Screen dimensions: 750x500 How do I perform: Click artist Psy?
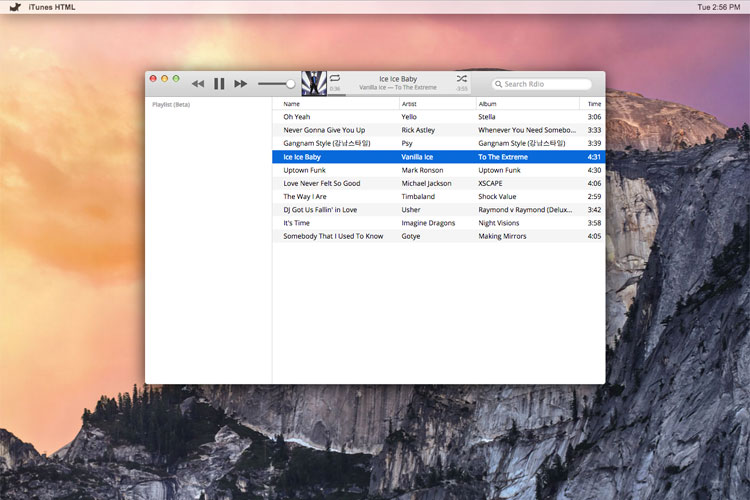point(407,144)
